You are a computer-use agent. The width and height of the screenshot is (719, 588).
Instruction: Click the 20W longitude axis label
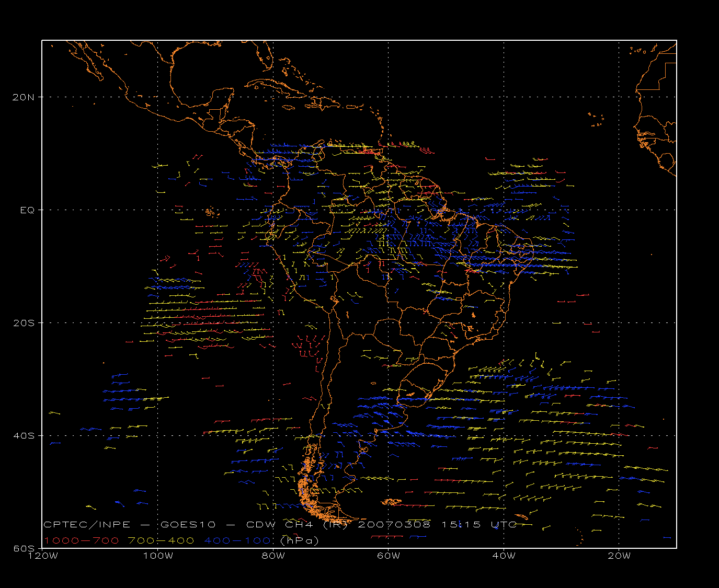(x=619, y=556)
